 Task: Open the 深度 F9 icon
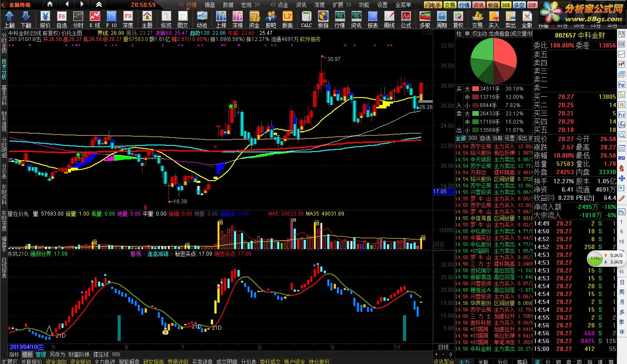pos(128,17)
